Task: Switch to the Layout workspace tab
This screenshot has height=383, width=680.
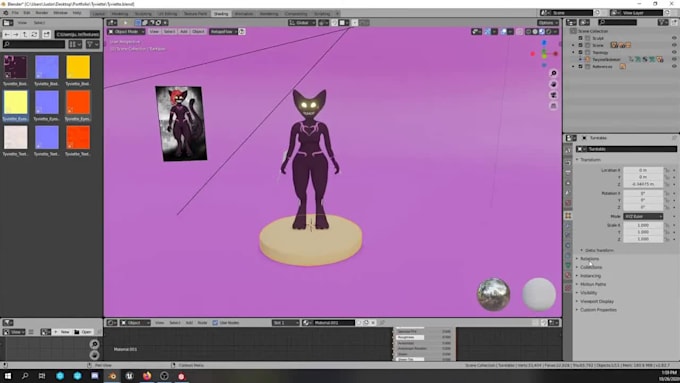Action: [x=98, y=14]
